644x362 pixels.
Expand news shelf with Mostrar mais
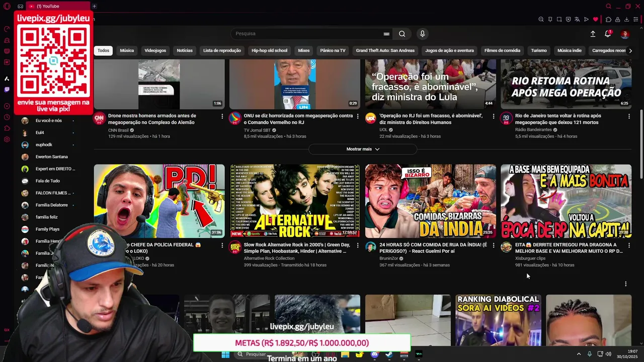[363, 149]
